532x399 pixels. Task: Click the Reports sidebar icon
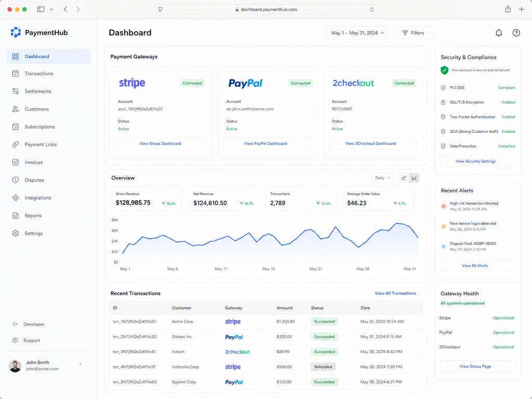pos(15,216)
